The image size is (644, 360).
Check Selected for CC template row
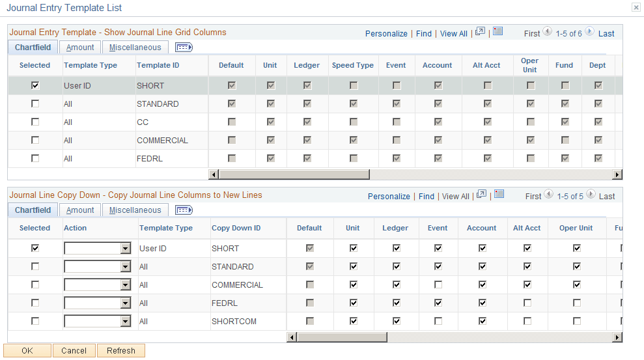coord(35,122)
